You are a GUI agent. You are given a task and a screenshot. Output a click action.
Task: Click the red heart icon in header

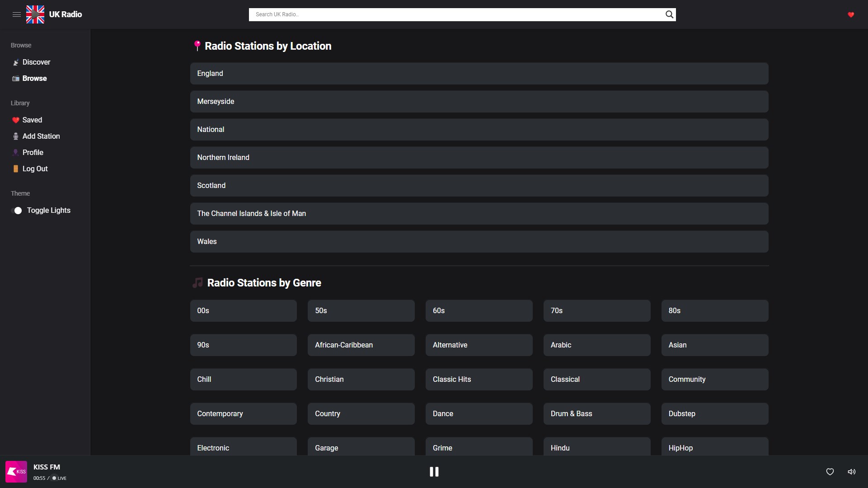point(851,14)
